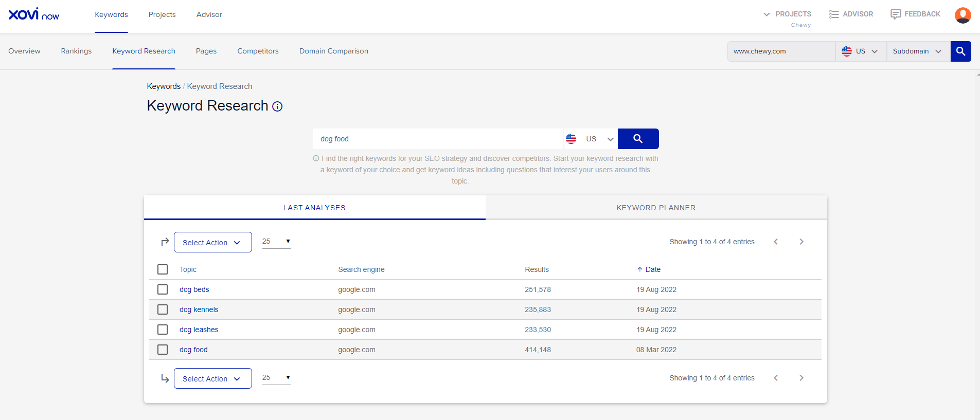Open the top Select Action dropdown

[x=213, y=242]
